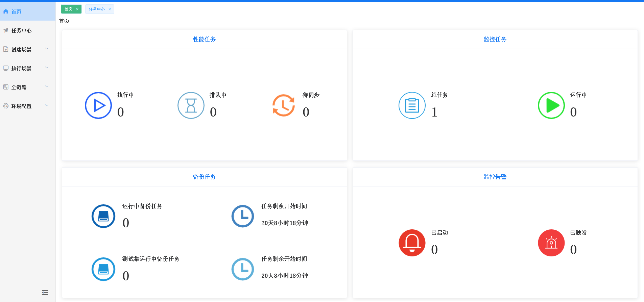The image size is (644, 302).
Task: Toggle sidebar collapse with the hamburger icon
Action: click(x=45, y=293)
